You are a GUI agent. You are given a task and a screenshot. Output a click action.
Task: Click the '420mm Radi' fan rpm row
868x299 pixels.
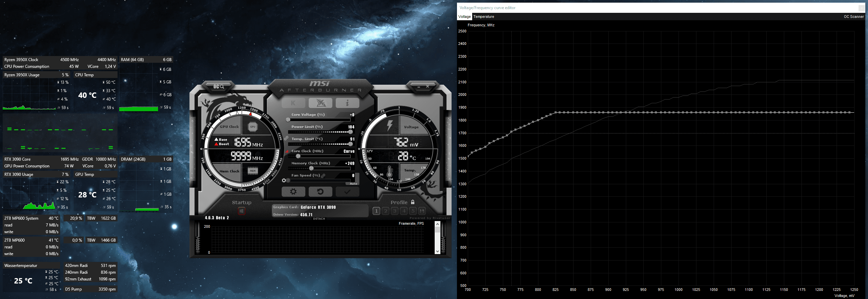[90, 266]
